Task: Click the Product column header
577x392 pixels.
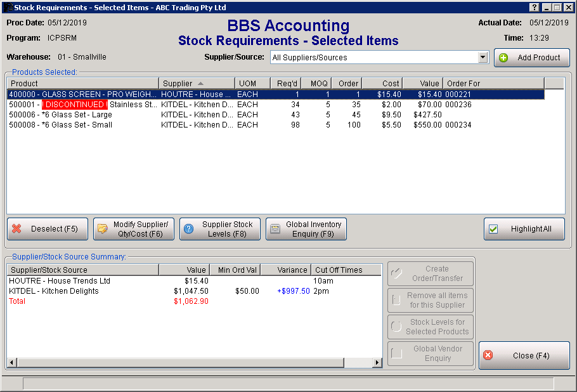Action: point(82,83)
